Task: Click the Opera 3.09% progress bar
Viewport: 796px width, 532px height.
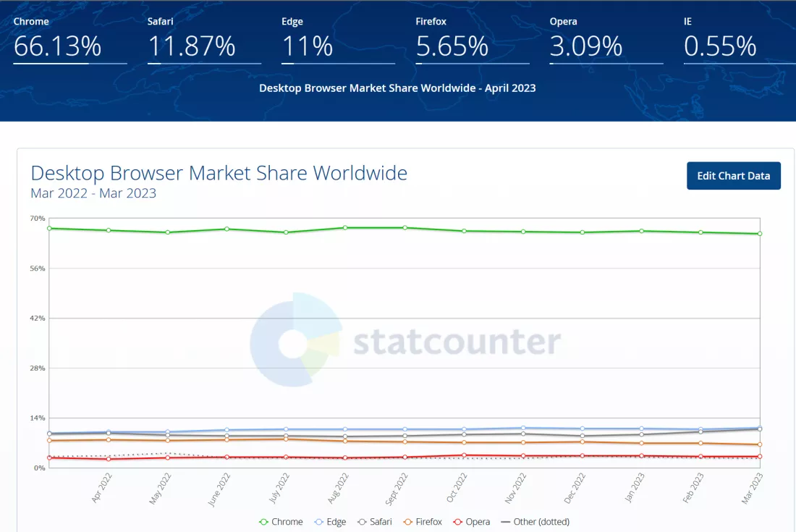Action: [606, 64]
